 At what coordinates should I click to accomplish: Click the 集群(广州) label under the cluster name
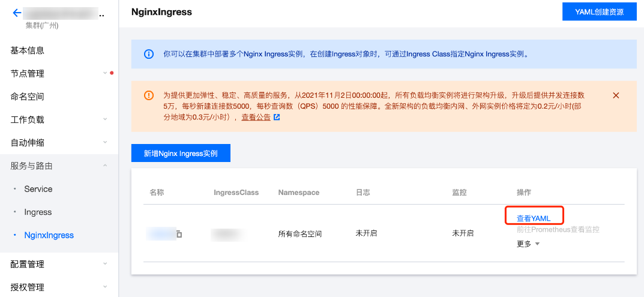click(x=42, y=25)
